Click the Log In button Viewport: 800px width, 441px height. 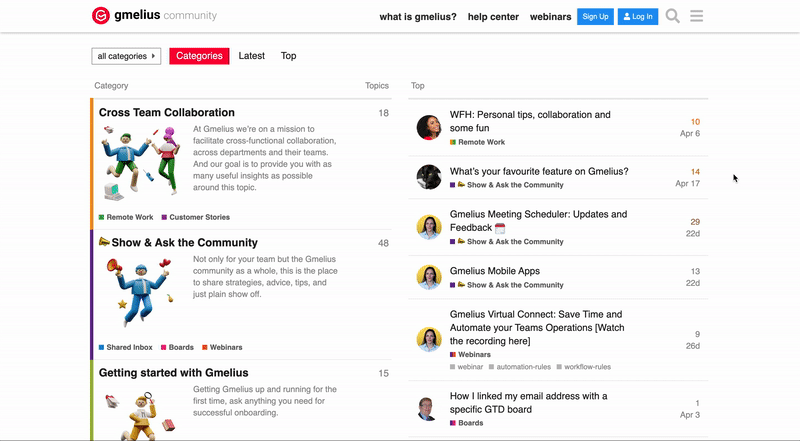click(638, 16)
